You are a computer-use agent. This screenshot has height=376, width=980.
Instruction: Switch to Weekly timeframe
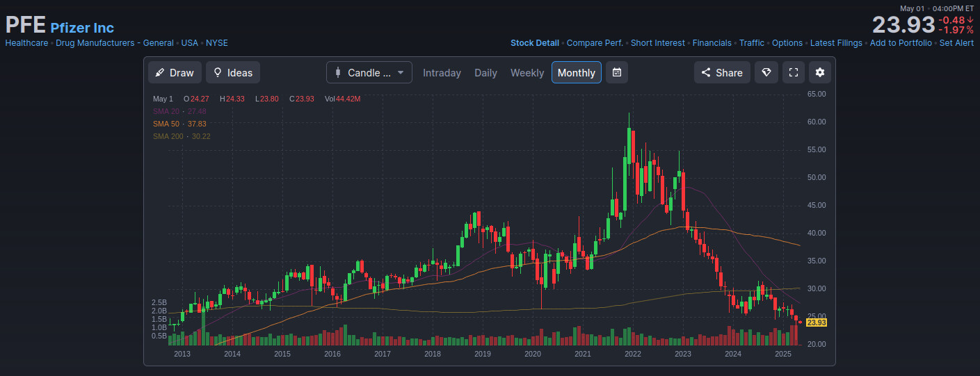pyautogui.click(x=527, y=72)
